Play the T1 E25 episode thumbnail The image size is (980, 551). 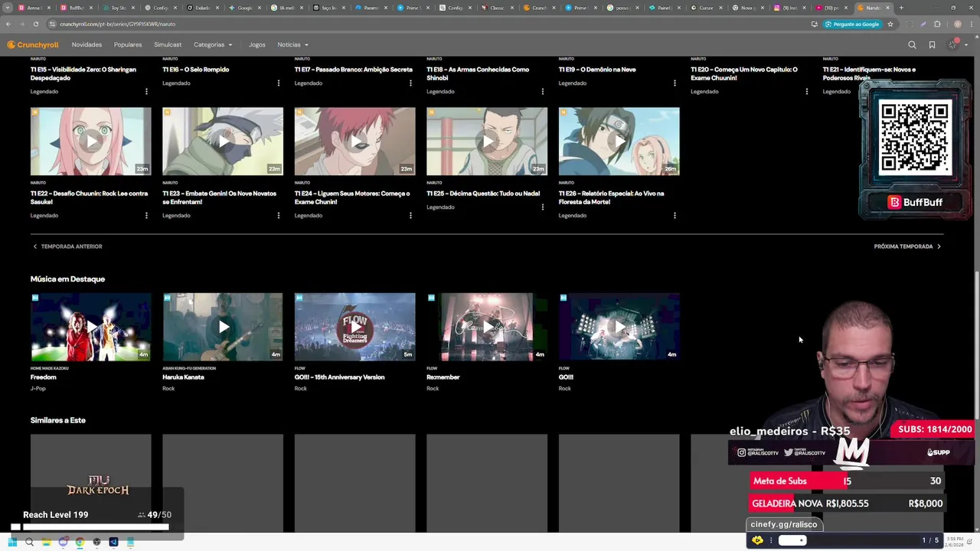(487, 142)
